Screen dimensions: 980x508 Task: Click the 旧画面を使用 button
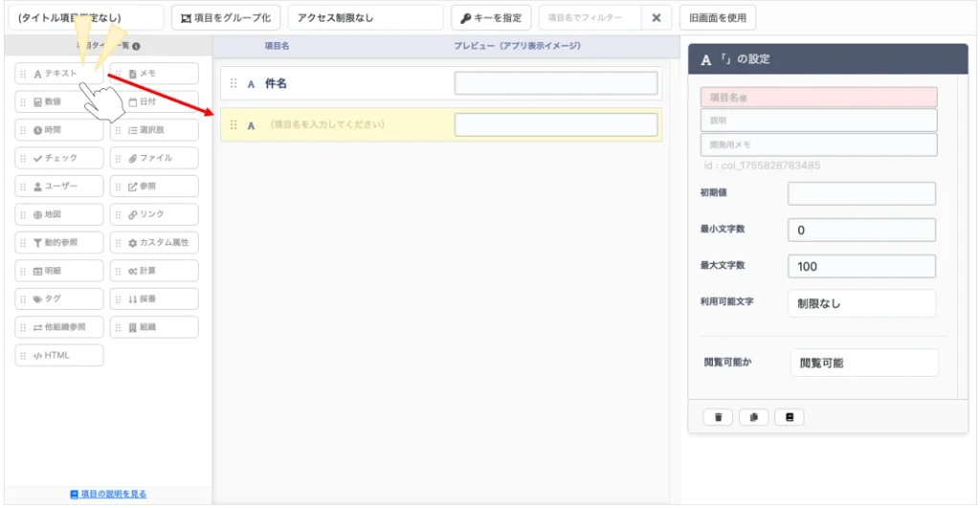coord(718,17)
